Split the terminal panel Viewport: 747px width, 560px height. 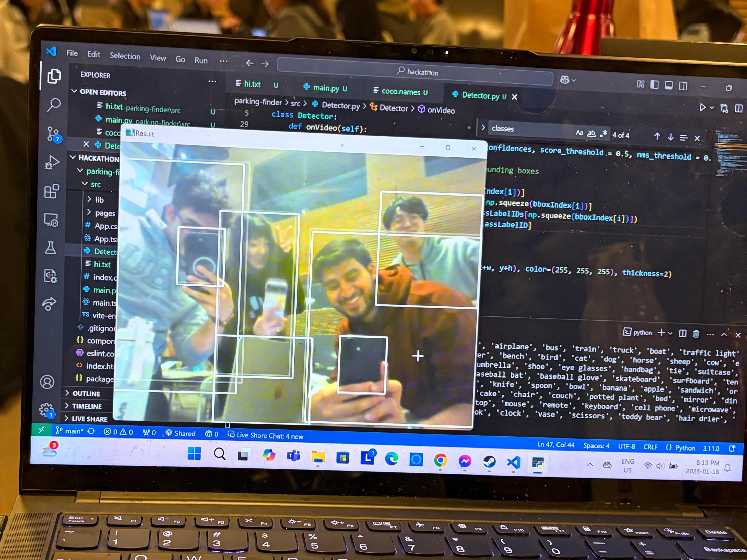coord(682,334)
